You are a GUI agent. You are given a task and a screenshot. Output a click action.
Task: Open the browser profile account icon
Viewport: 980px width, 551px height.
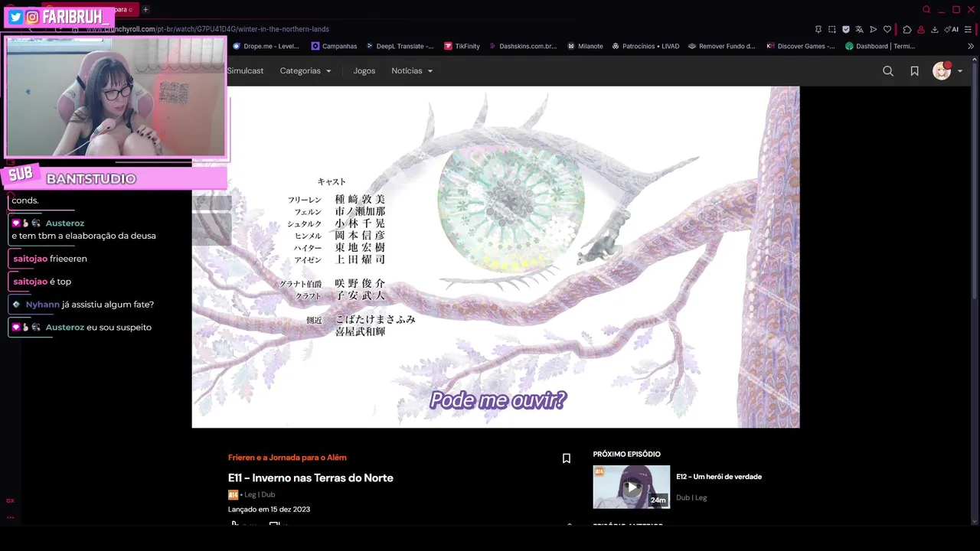(x=921, y=29)
